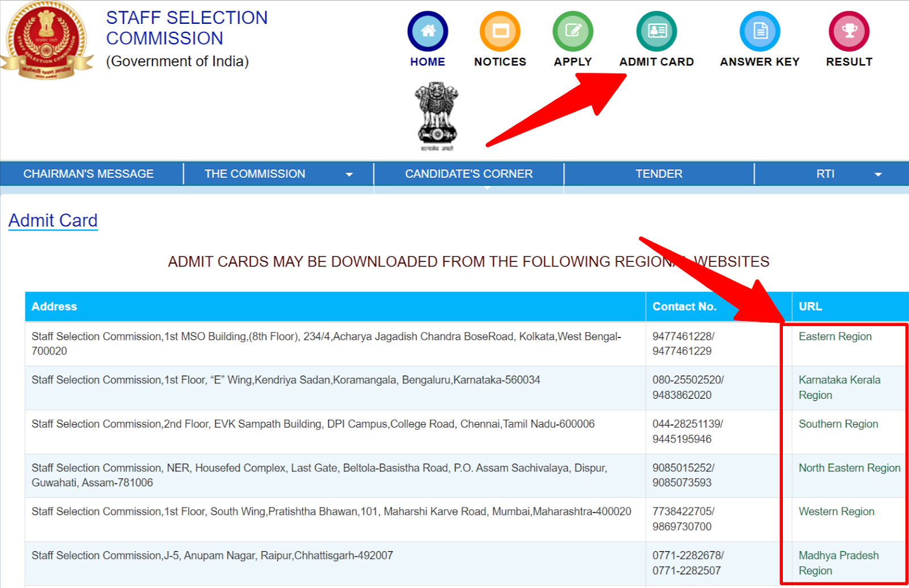Expand The Commission dropdown arrow
The height and width of the screenshot is (588, 909).
click(349, 174)
